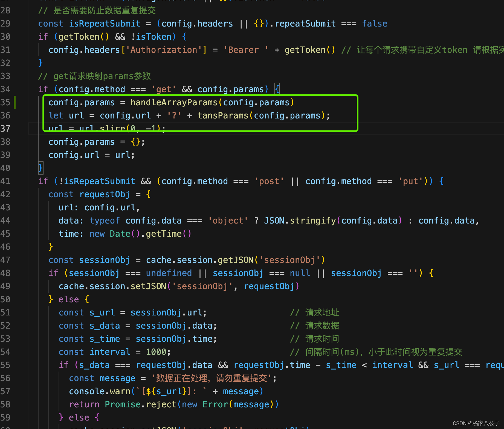Click the comment '// 请求地址'
Viewport: 504px width, 429px height.
[314, 312]
